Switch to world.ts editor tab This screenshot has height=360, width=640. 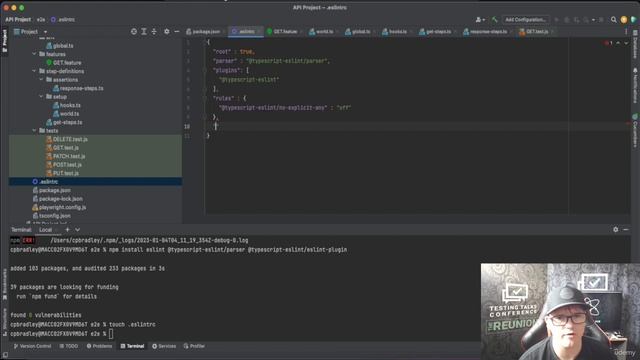tap(322, 31)
